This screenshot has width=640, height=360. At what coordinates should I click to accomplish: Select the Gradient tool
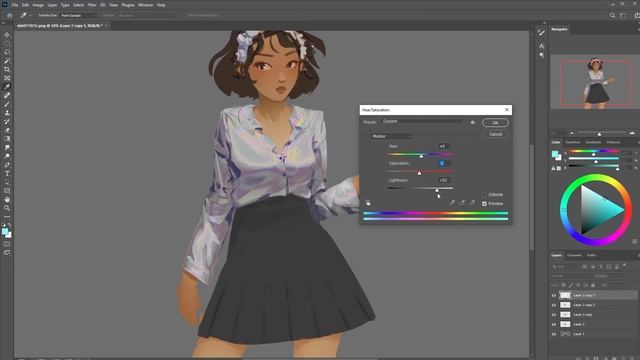7,139
